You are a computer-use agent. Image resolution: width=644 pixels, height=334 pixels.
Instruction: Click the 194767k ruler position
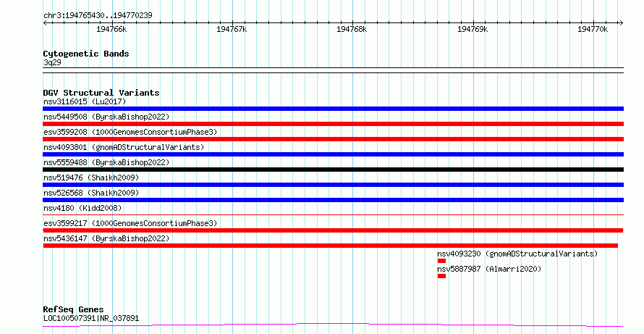point(232,29)
